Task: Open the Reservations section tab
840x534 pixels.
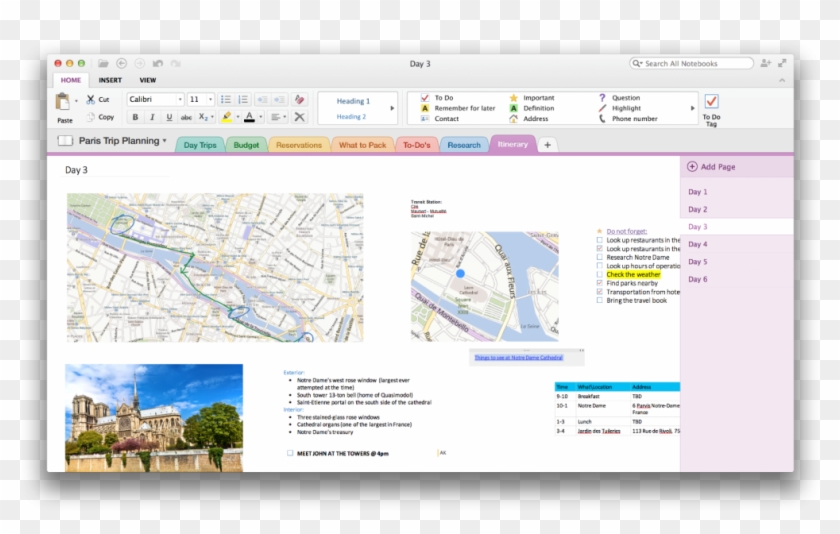Action: (299, 145)
